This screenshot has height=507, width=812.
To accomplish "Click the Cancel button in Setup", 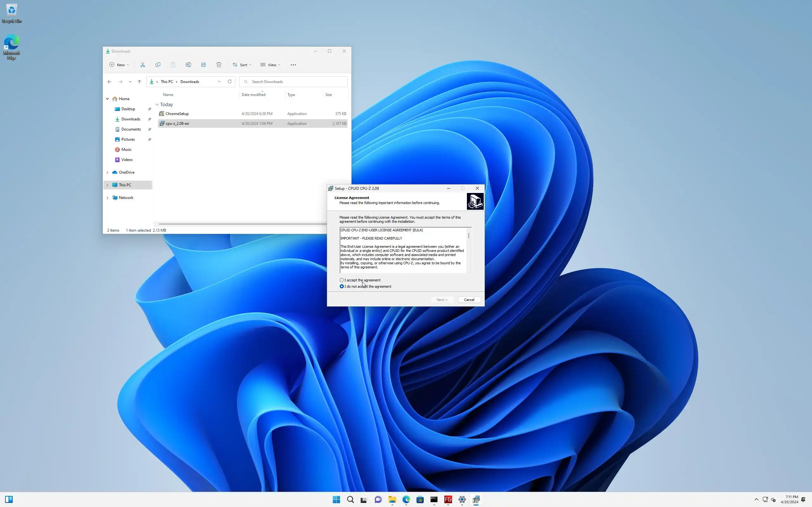I will point(469,300).
